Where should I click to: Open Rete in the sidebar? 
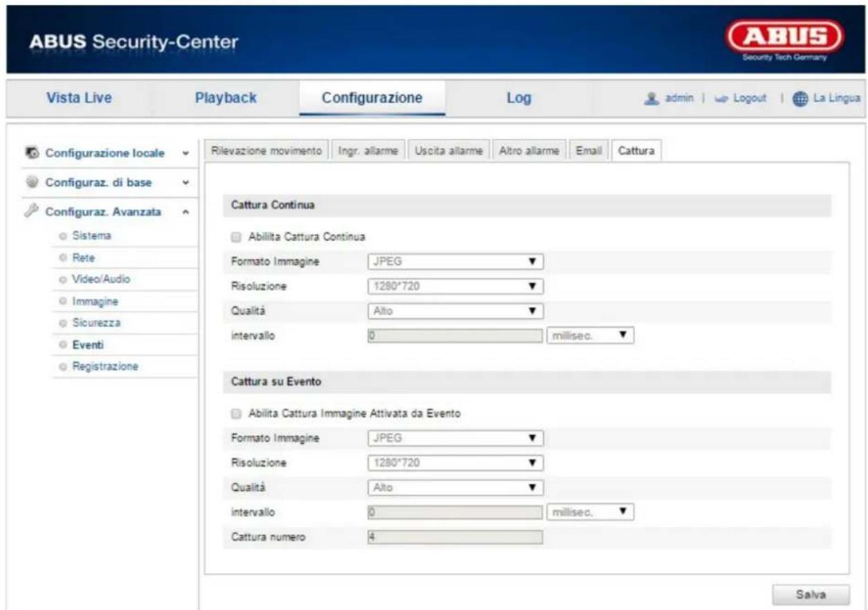coord(83,258)
